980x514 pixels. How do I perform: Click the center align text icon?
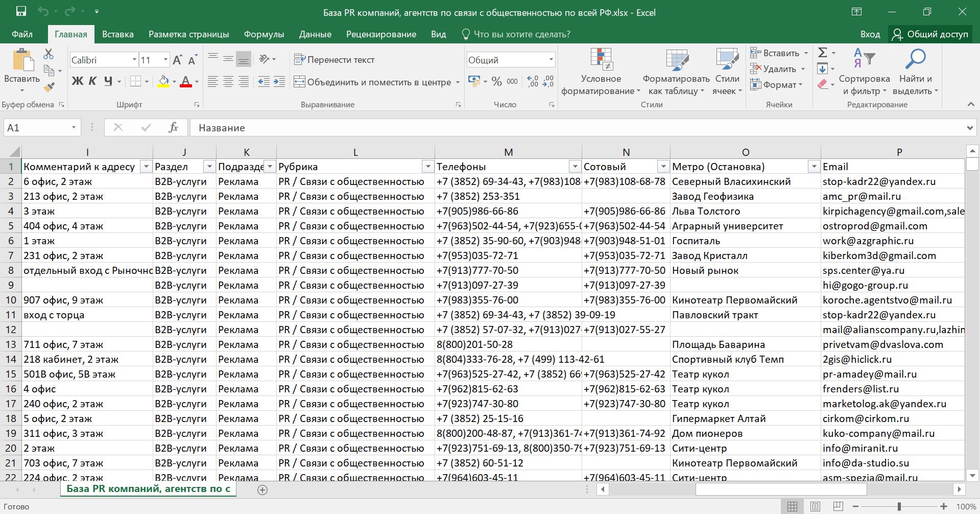click(228, 82)
